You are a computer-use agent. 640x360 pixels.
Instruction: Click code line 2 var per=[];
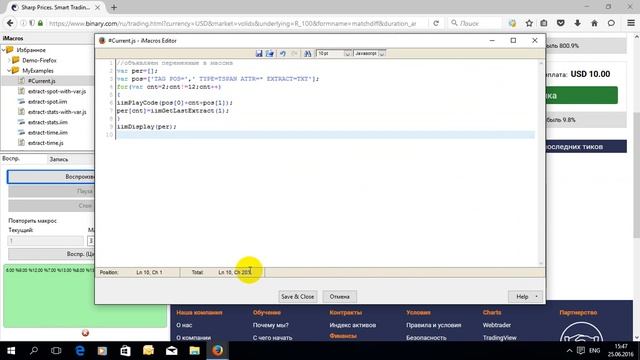137,71
